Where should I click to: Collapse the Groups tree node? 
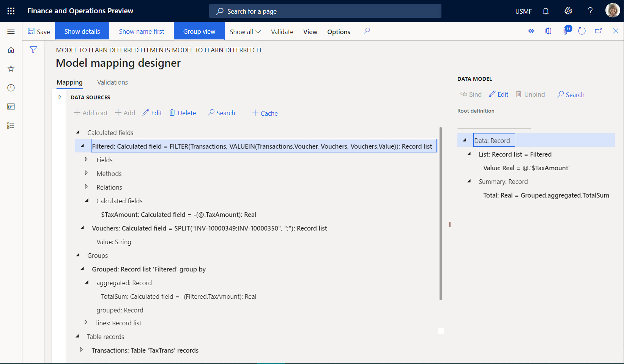78,255
